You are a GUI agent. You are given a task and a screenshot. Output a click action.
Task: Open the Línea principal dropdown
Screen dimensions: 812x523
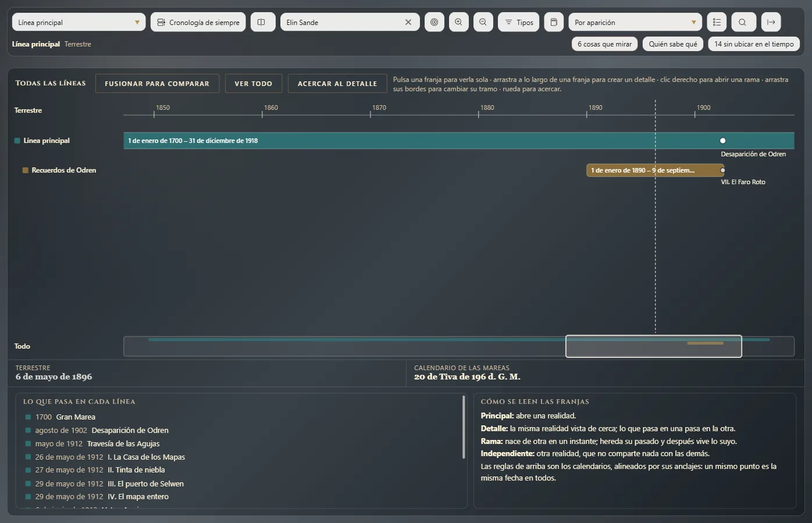(x=79, y=22)
